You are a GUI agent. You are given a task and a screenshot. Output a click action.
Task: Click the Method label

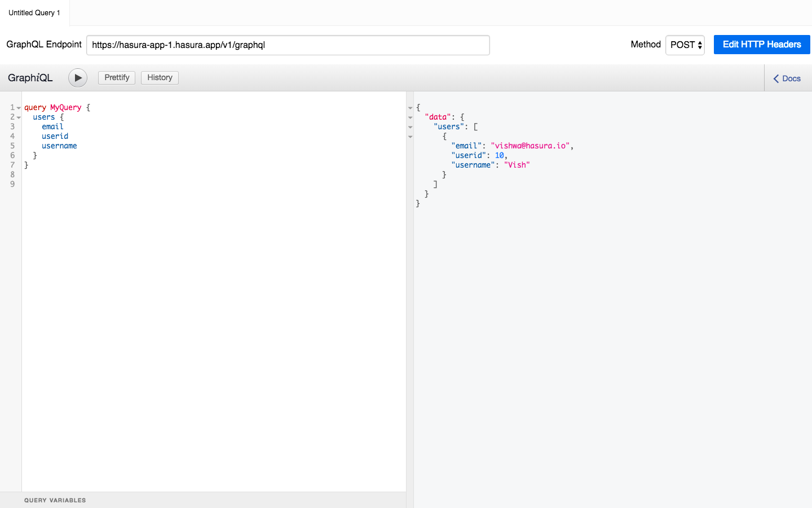646,45
